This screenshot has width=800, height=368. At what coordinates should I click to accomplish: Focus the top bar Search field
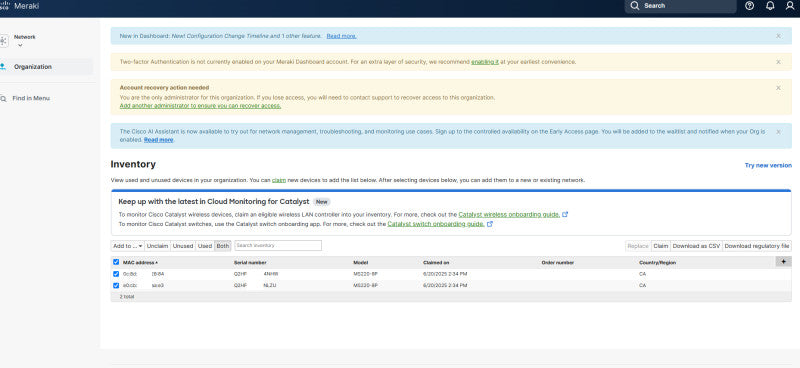pyautogui.click(x=680, y=6)
